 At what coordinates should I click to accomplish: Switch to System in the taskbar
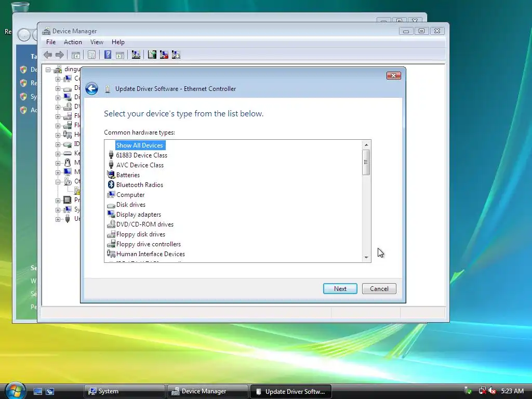(125, 391)
